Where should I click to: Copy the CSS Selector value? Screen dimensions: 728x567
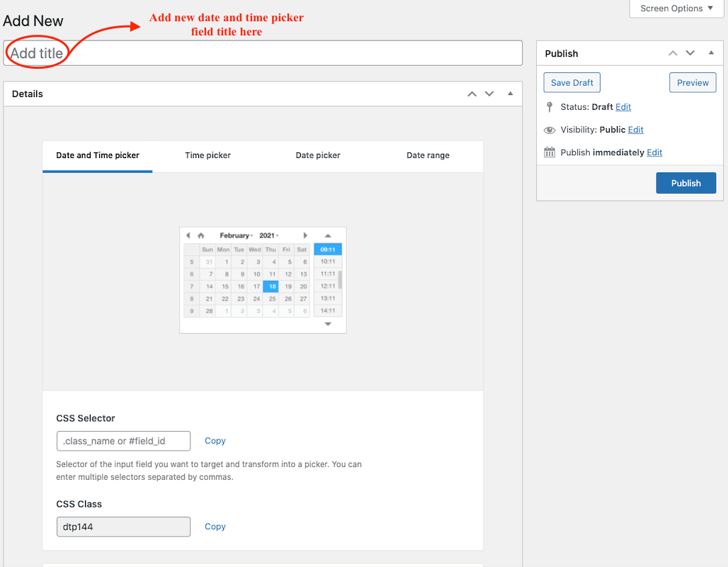click(x=215, y=441)
